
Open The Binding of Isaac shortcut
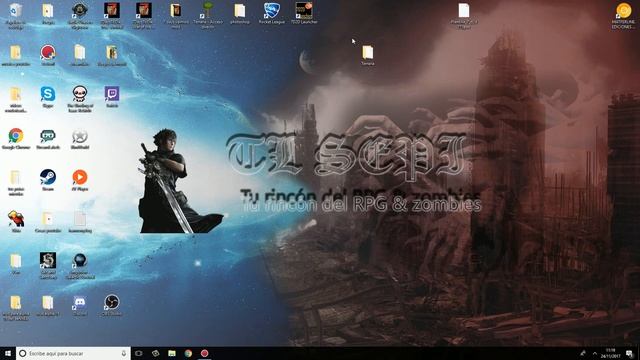[80, 94]
